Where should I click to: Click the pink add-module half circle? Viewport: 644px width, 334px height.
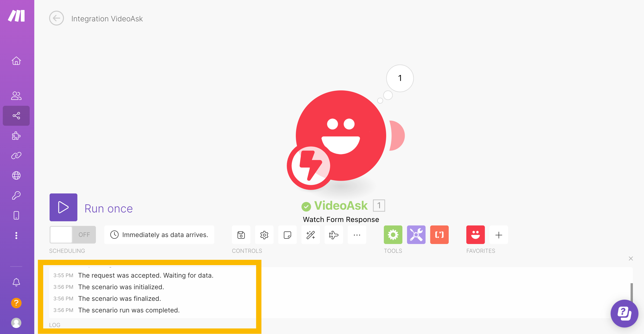pyautogui.click(x=397, y=135)
